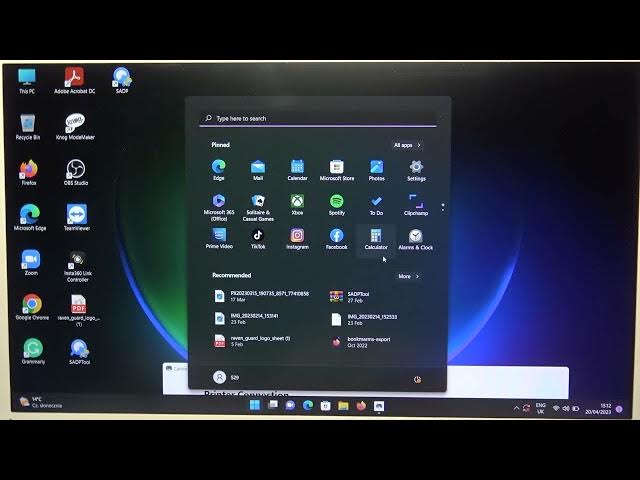
Task: Switch ENG UK input language
Action: pos(540,408)
